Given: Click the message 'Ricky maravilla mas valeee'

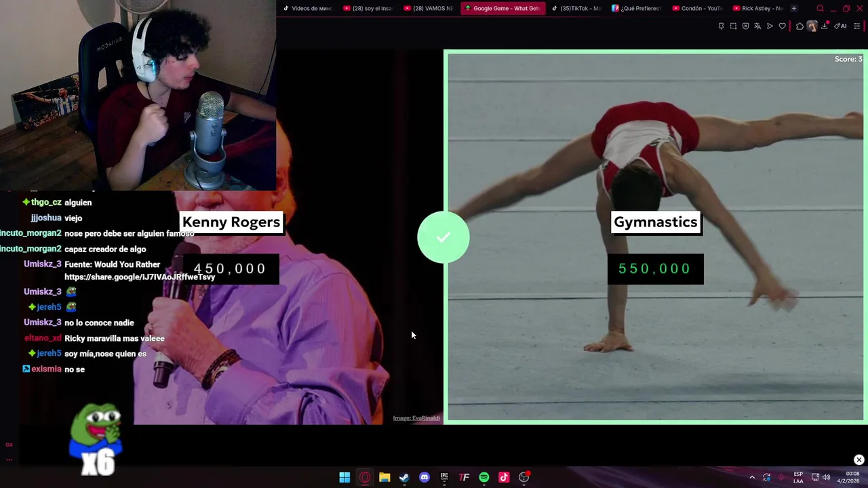Looking at the screenshot, I should [x=115, y=338].
